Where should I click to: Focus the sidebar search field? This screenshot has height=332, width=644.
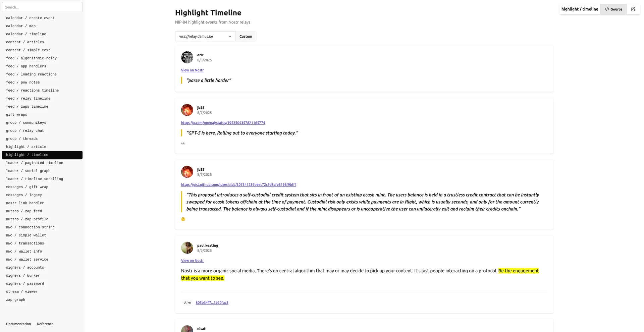[x=42, y=7]
